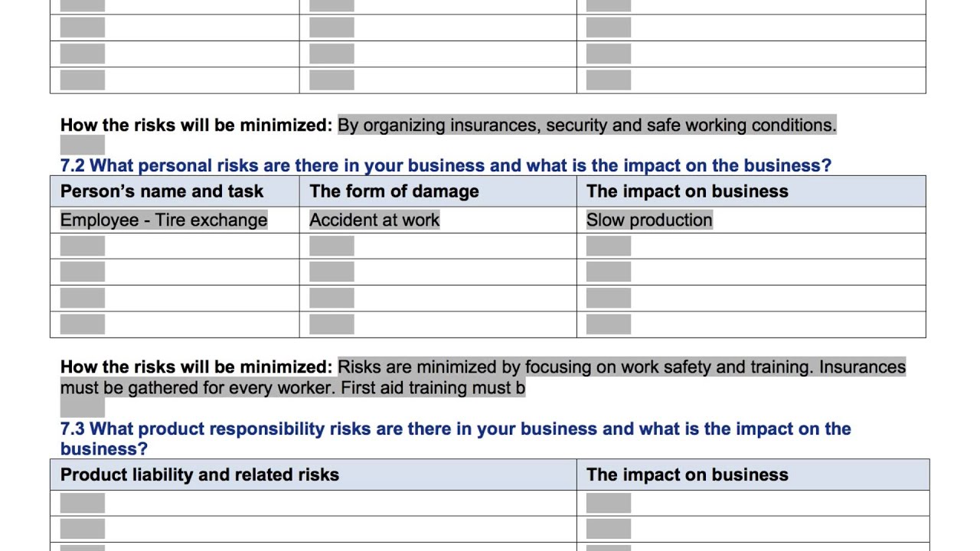Click the last blank field in 'The form of damage' column

pos(332,324)
